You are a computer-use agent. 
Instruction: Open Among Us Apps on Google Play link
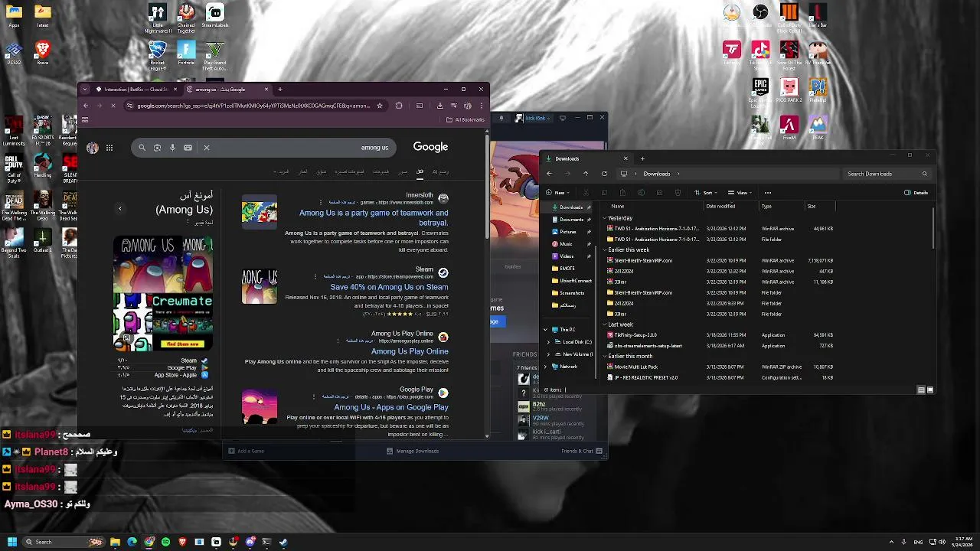click(x=391, y=407)
